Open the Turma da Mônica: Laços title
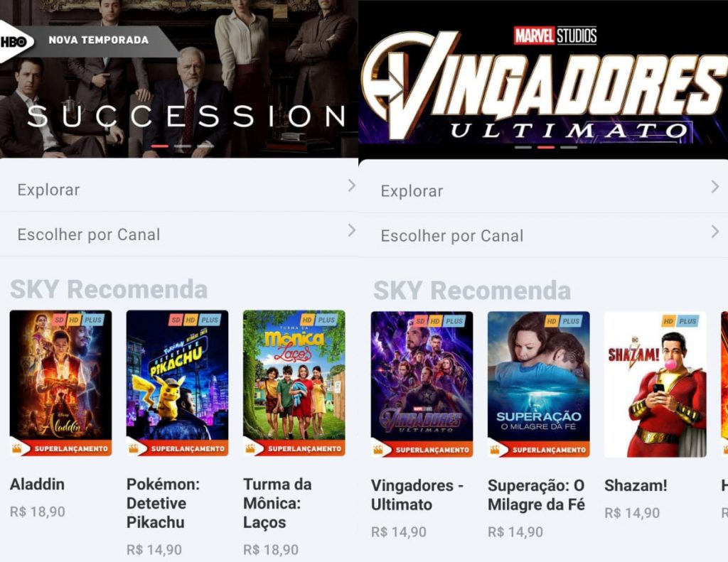 [x=277, y=503]
